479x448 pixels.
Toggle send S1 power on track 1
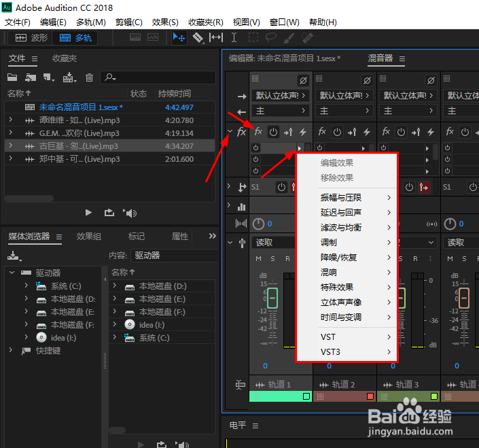coord(281,187)
